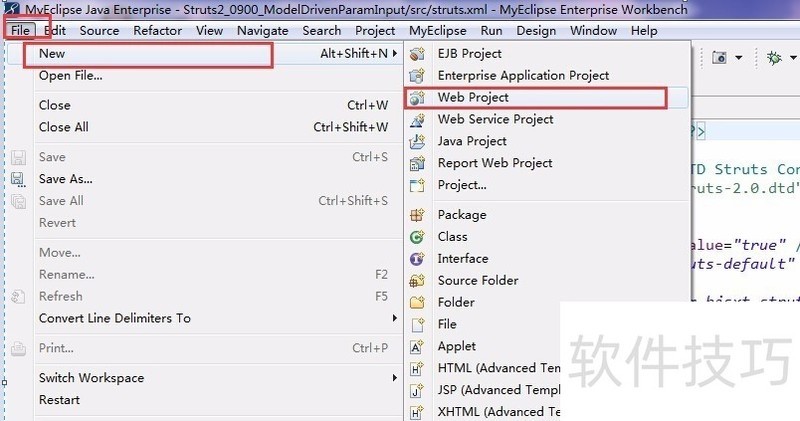Click Open File... menu entry
800x421 pixels.
coord(70,75)
